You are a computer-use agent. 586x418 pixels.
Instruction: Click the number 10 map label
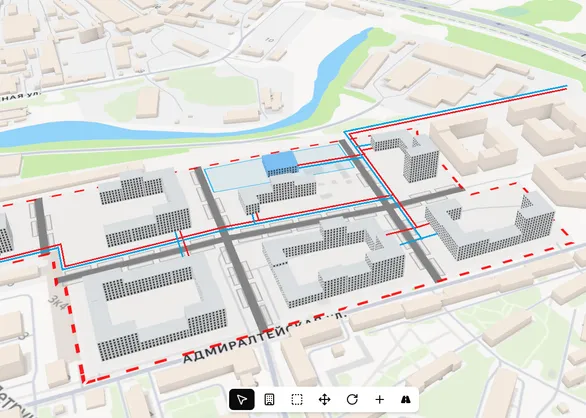coord(269,40)
